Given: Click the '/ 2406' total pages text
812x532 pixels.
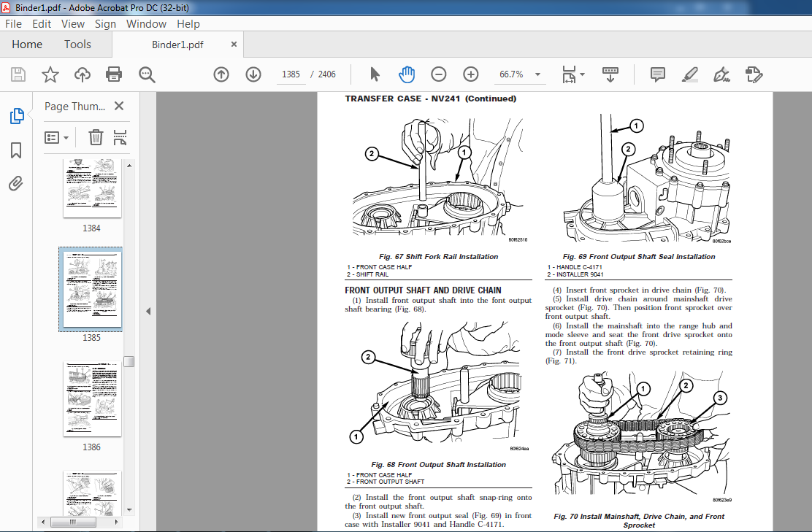Looking at the screenshot, I should [323, 74].
